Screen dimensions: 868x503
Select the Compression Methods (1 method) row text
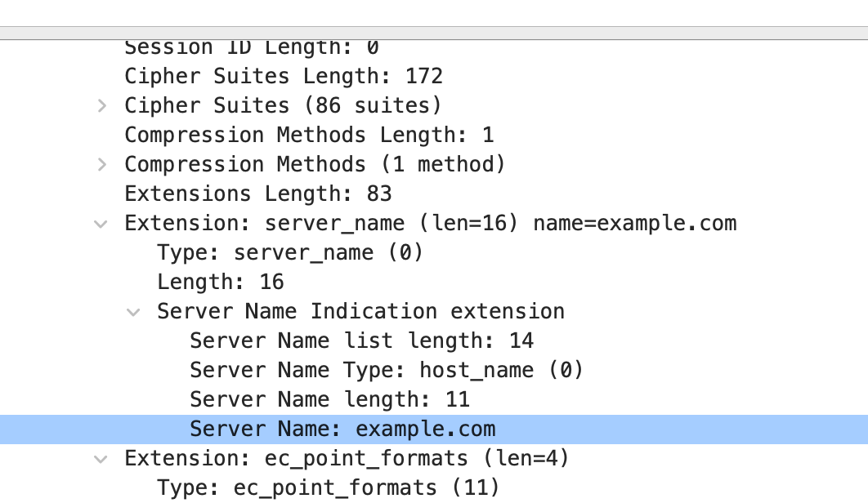tap(315, 165)
